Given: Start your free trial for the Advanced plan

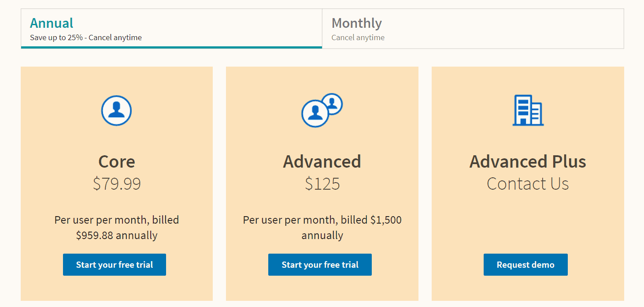Looking at the screenshot, I should (320, 265).
